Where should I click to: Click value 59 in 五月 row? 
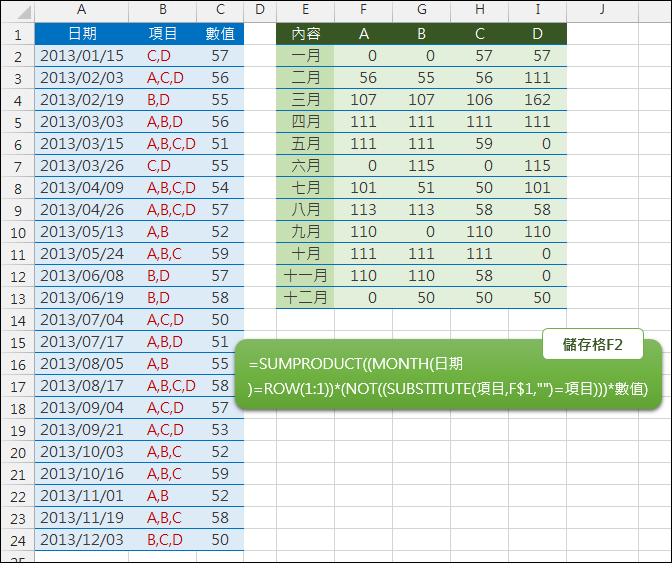coord(479,144)
